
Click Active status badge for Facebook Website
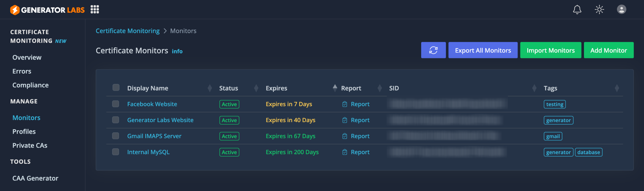(x=229, y=104)
